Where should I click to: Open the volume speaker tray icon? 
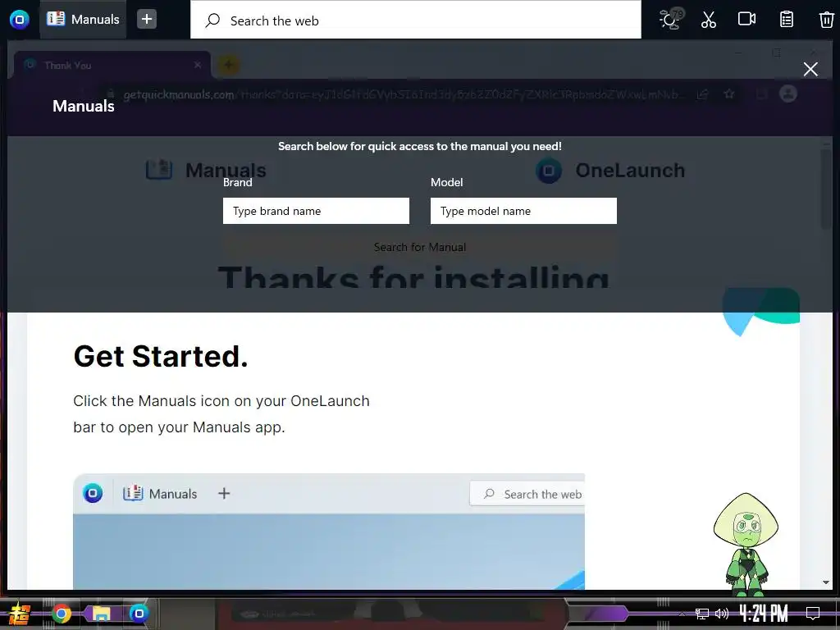(722, 614)
